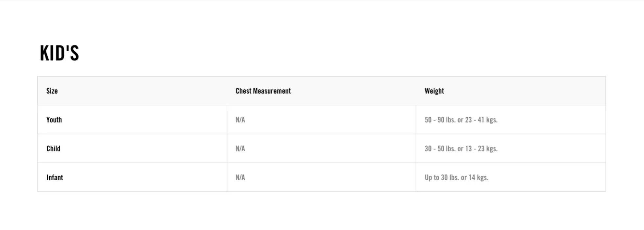Click the word Measurement in the header
This screenshot has height=230, width=644.
point(272,91)
